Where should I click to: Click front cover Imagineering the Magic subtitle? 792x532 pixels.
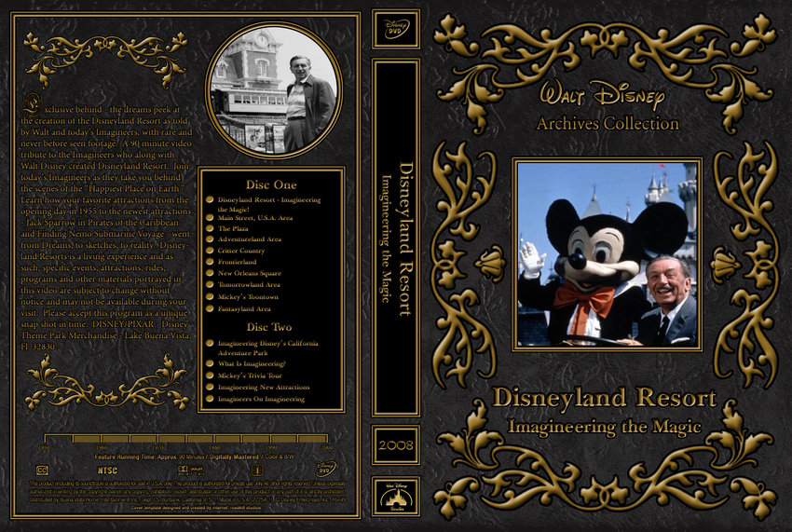(x=604, y=427)
